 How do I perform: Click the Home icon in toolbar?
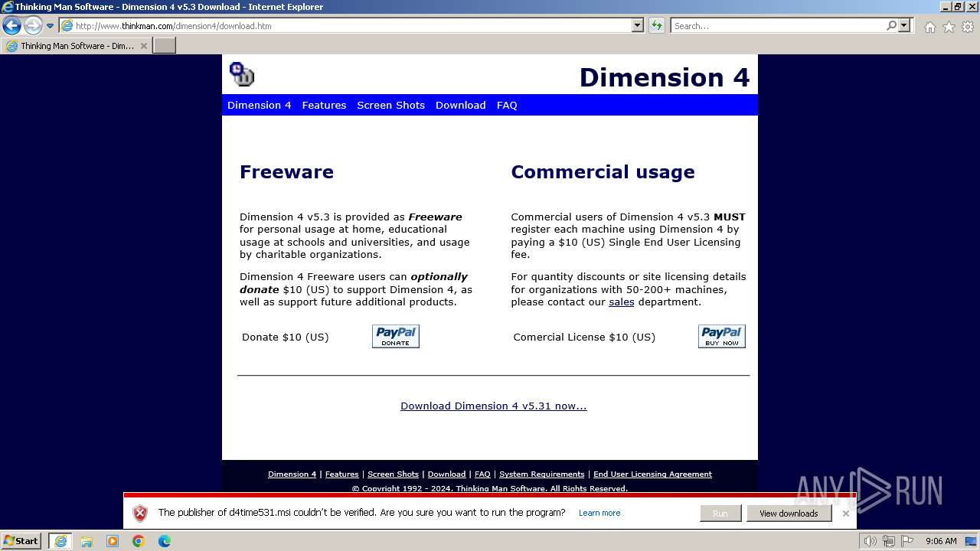(929, 27)
